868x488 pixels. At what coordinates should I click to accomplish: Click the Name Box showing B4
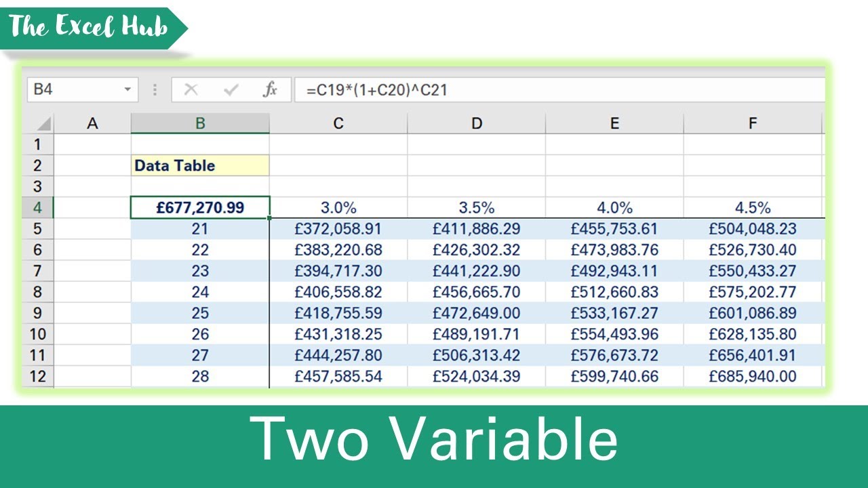click(82, 89)
